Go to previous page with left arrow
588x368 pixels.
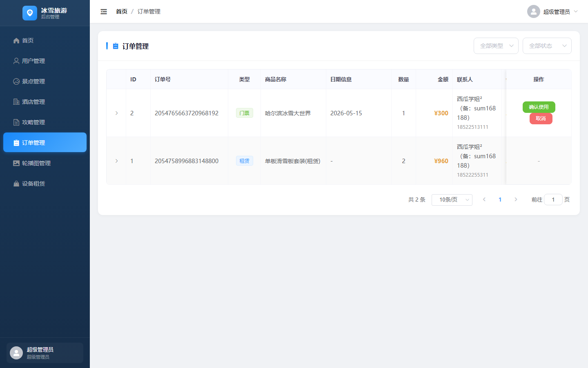click(484, 200)
